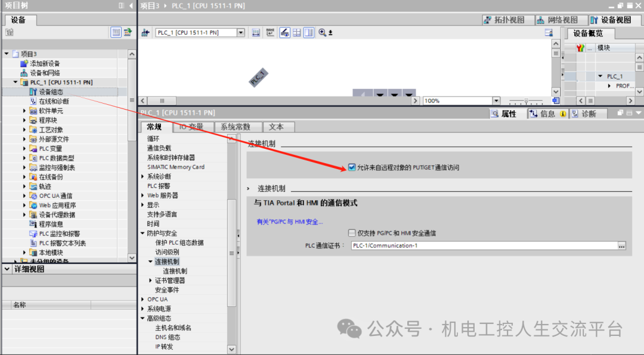Image resolution: width=644 pixels, height=355 pixels.
Task: Open the 100% zoom level dropdown
Action: 496,101
